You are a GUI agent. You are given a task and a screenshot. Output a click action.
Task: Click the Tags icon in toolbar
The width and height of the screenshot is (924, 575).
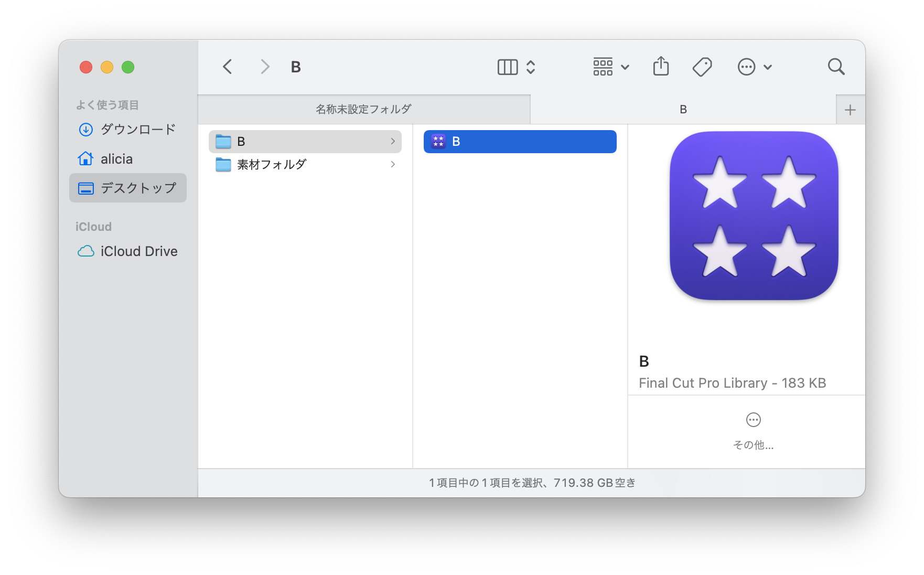702,67
